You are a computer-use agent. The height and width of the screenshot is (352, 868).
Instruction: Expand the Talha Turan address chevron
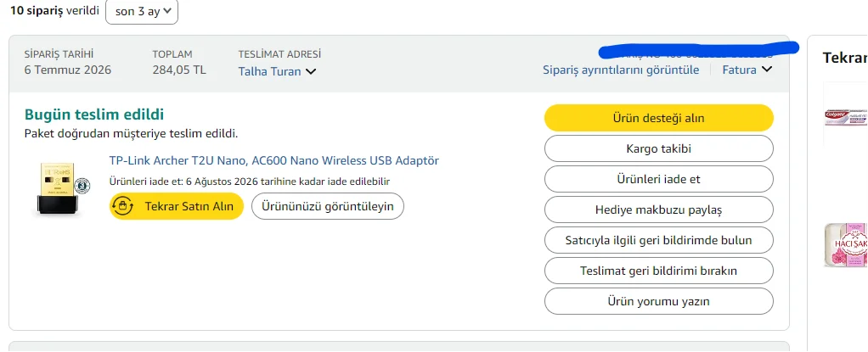point(311,71)
